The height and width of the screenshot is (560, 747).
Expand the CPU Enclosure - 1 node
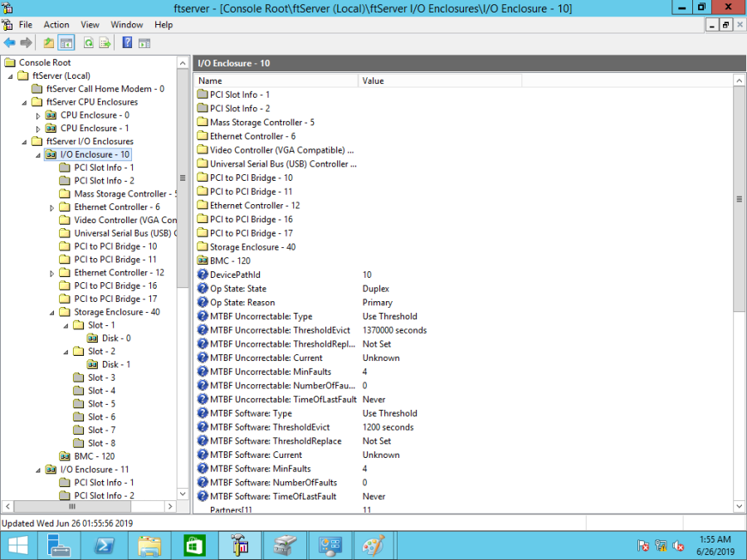click(38, 129)
